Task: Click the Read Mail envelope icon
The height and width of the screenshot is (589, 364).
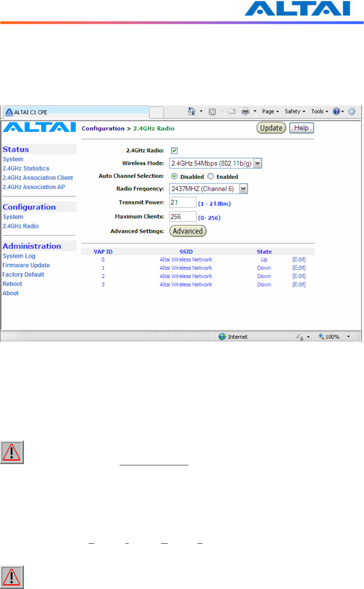Action: [232, 111]
